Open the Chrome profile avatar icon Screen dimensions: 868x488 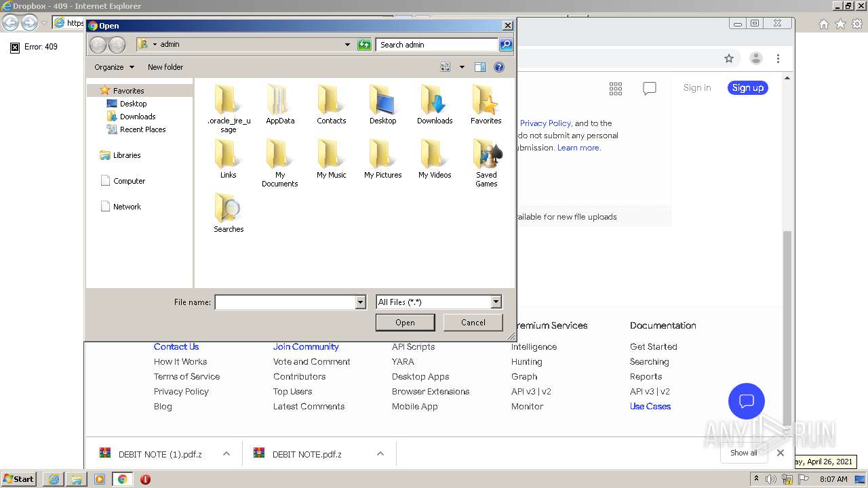click(756, 58)
